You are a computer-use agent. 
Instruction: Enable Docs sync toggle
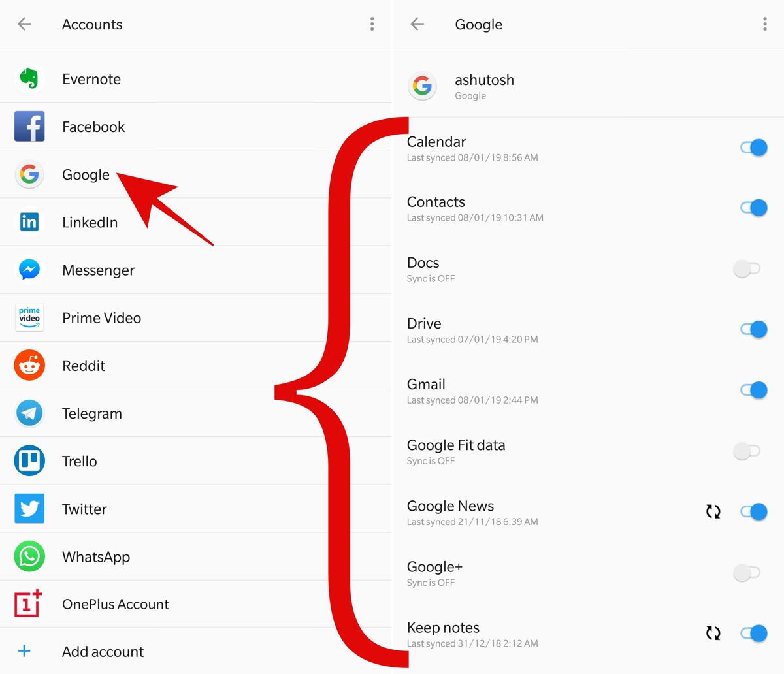[747, 268]
